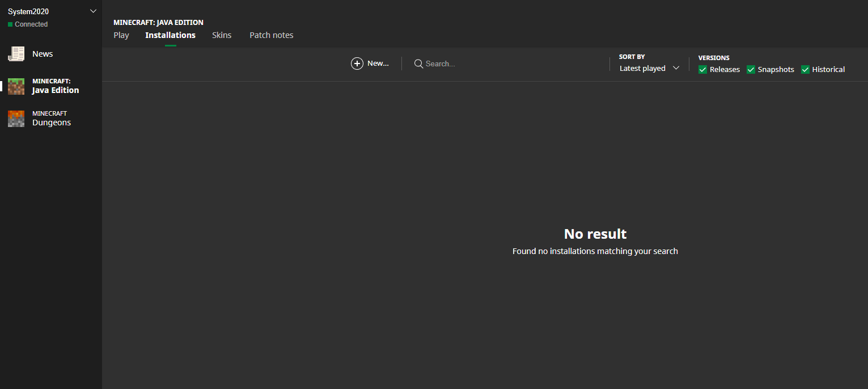Click the plus icon for New installation
This screenshot has height=389, width=868.
(357, 64)
